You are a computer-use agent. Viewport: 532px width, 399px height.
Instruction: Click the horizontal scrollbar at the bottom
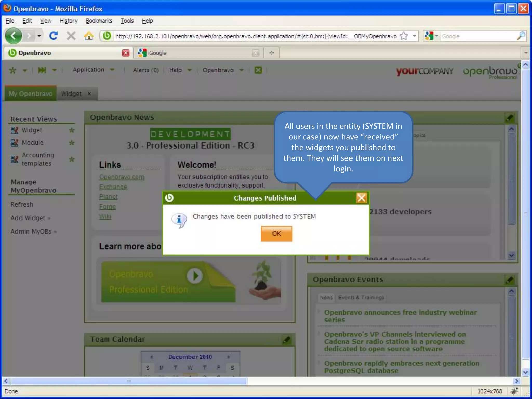[129, 381]
